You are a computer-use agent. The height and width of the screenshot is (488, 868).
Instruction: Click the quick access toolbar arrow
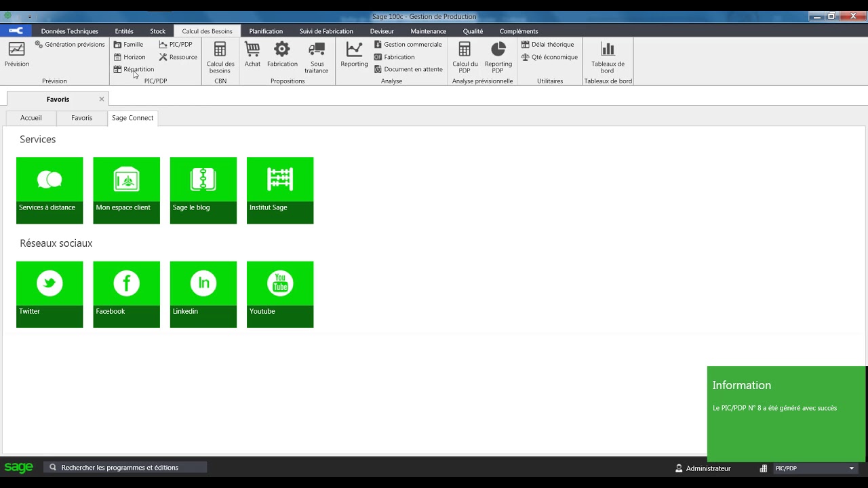[29, 16]
